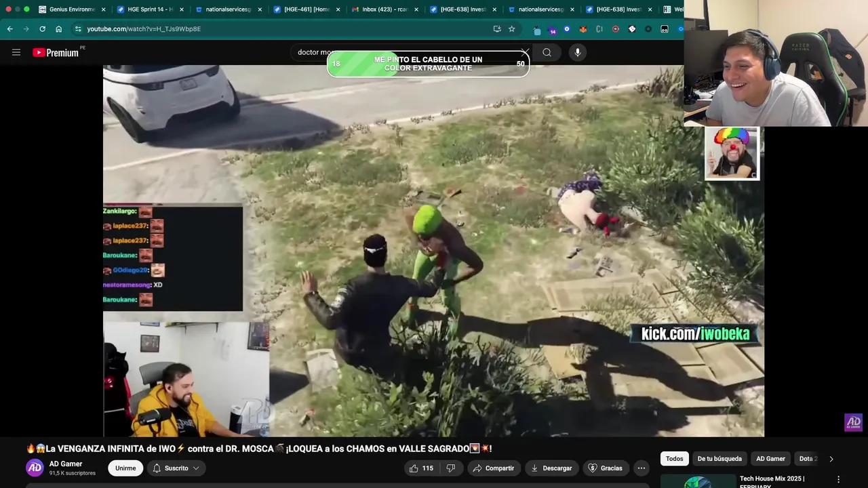Open the white diamond on black extension icon
868x488 pixels.
point(632,29)
